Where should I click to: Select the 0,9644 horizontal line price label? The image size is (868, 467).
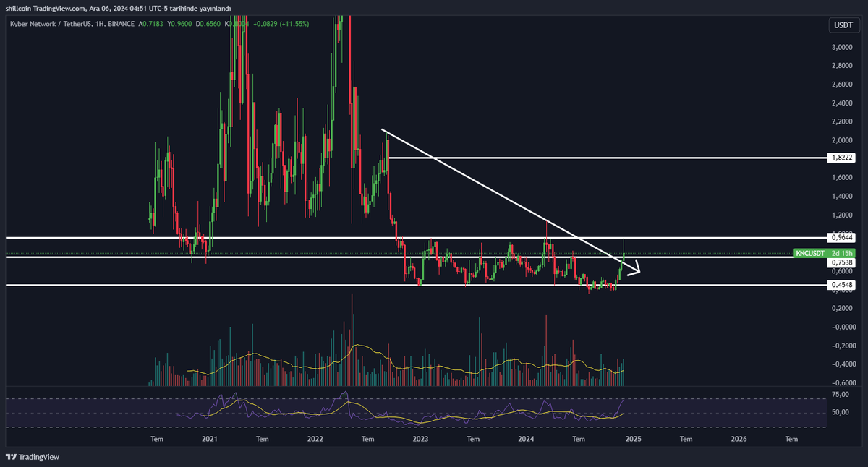[x=843, y=237]
